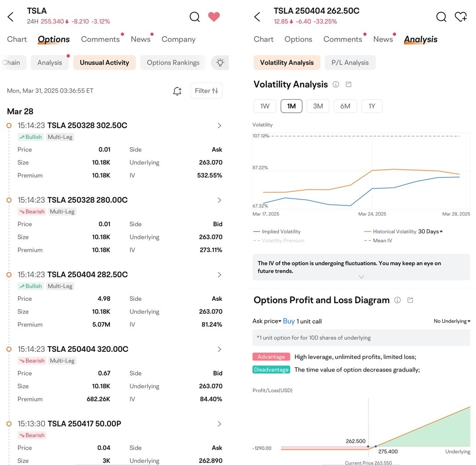476x465 pixels.
Task: Select the Analysis chip under Options
Action: [x=50, y=62]
